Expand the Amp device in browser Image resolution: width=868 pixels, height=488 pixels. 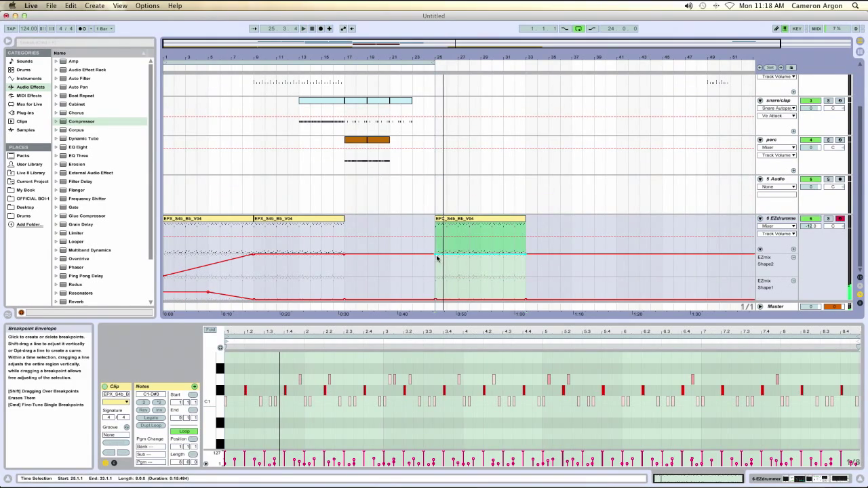point(56,61)
